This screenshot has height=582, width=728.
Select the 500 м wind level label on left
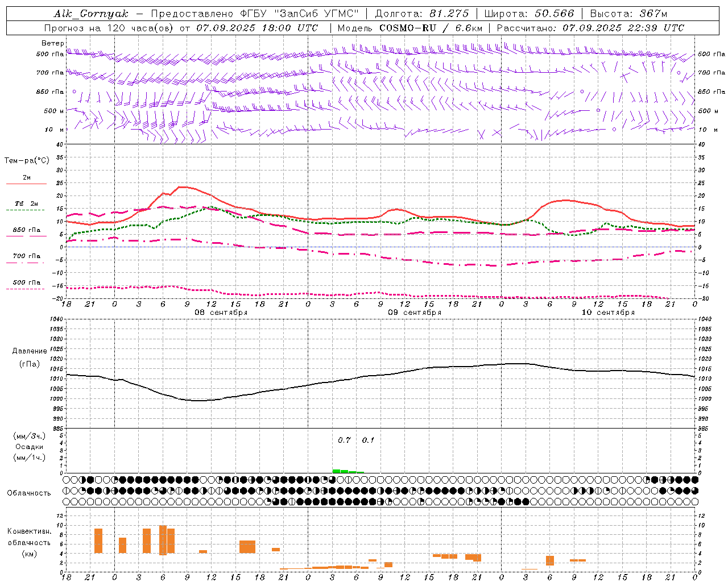click(54, 111)
